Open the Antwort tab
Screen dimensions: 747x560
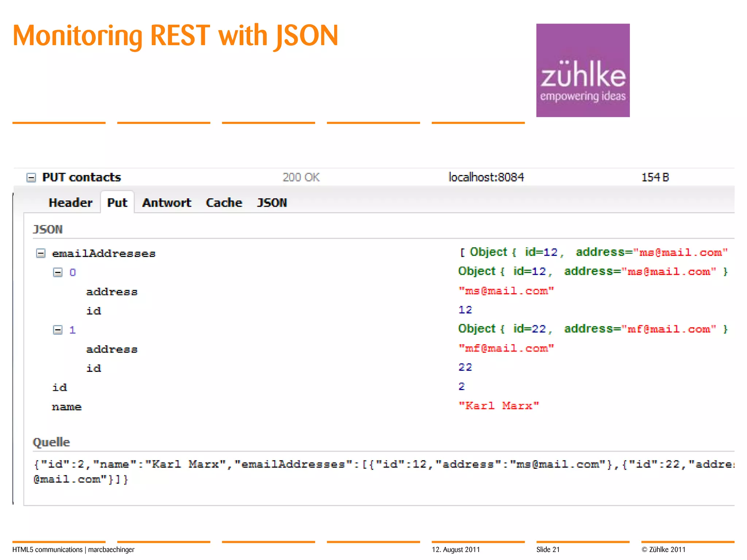coord(167,203)
